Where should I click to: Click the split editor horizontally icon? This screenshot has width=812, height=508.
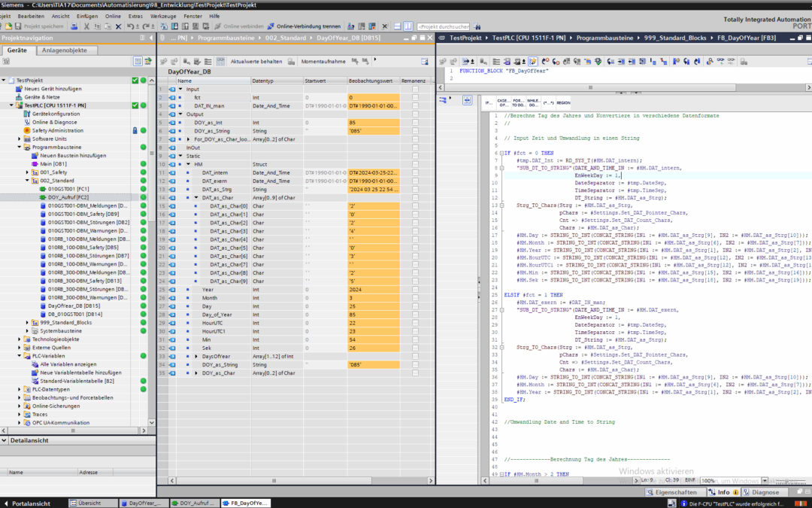[x=397, y=26]
